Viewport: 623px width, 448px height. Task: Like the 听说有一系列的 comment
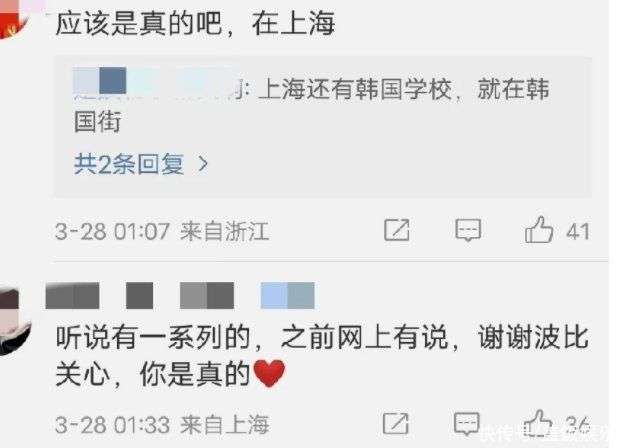[538, 423]
